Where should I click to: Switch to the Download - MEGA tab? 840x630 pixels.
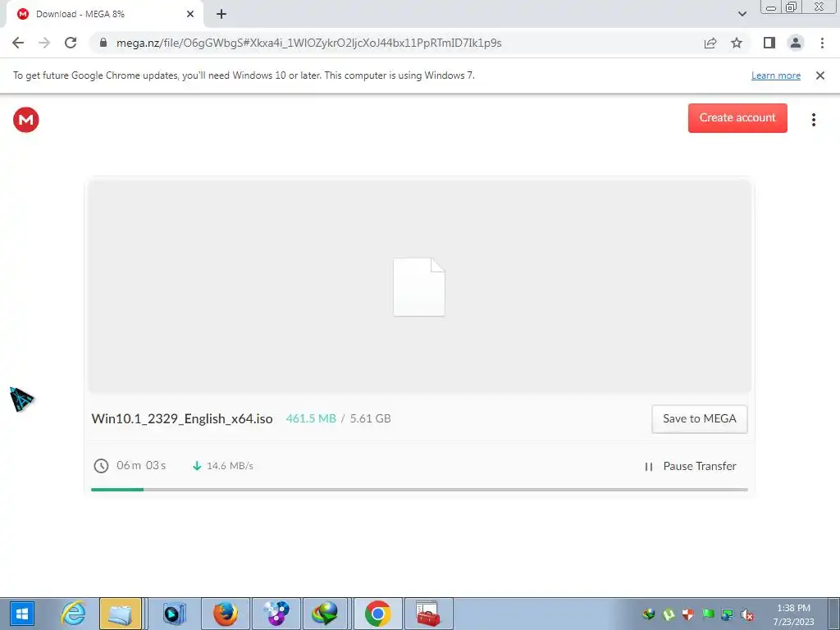coord(104,15)
